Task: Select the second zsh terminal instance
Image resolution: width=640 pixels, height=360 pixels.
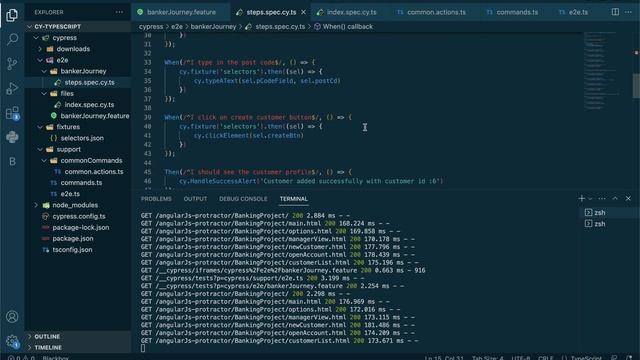Action: pyautogui.click(x=608, y=224)
